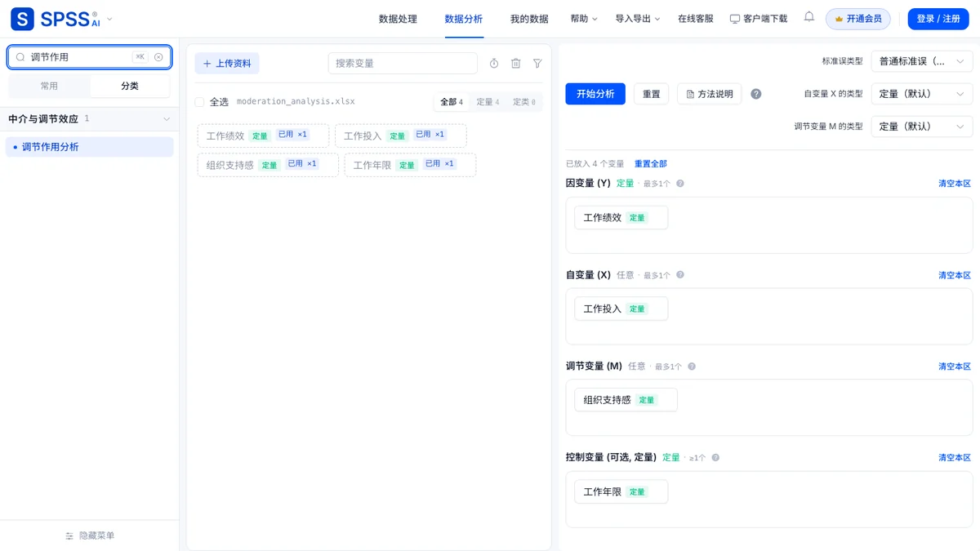Open the 帮助 dropdown menu

pyautogui.click(x=584, y=19)
